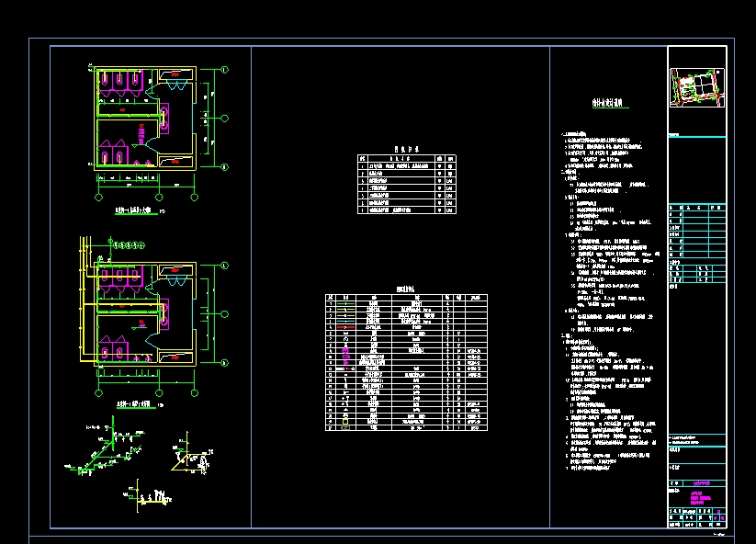Select the row of riser bubbles above lower plan

click(129, 245)
